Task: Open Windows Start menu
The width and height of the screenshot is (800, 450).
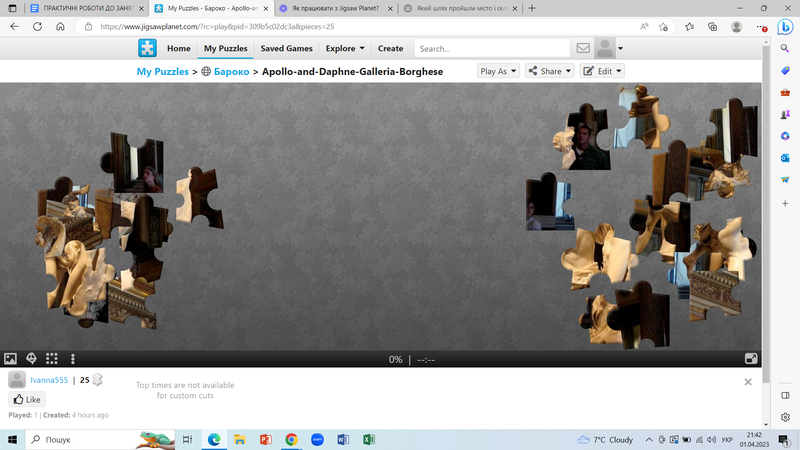Action: pos(12,439)
